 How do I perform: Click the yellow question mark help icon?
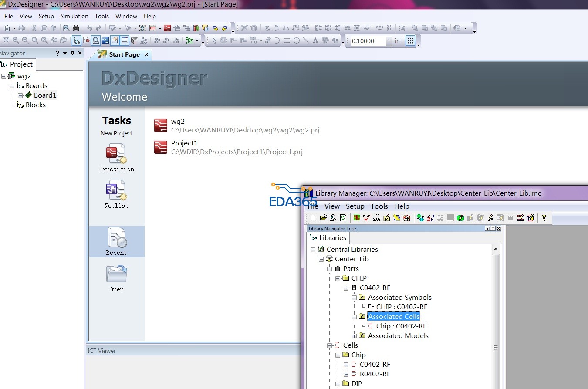(x=544, y=218)
